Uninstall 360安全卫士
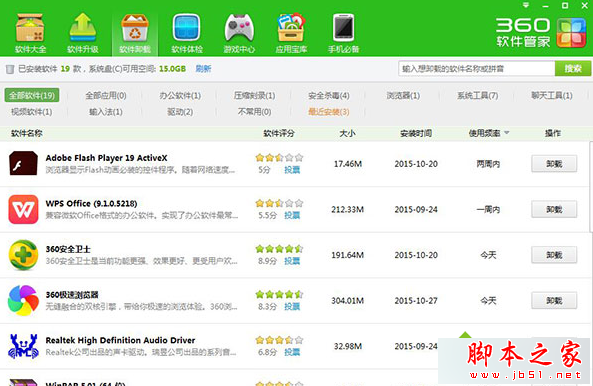This screenshot has width=593, height=386. pyautogui.click(x=554, y=255)
